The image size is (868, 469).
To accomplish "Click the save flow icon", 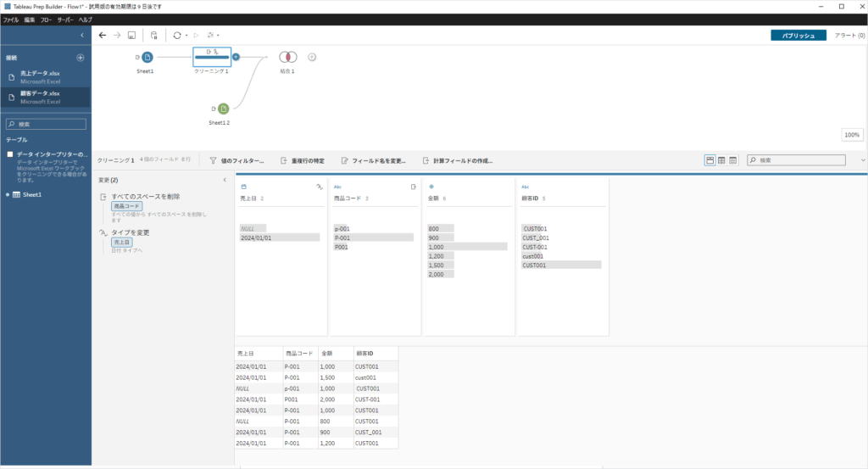I will (x=131, y=36).
